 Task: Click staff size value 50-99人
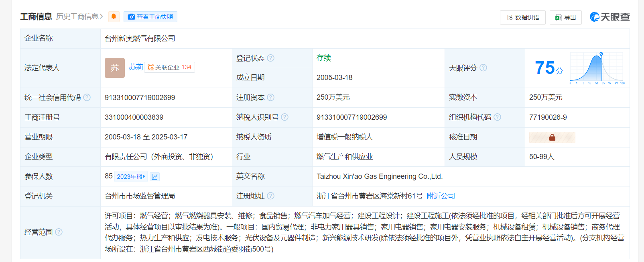(x=542, y=157)
